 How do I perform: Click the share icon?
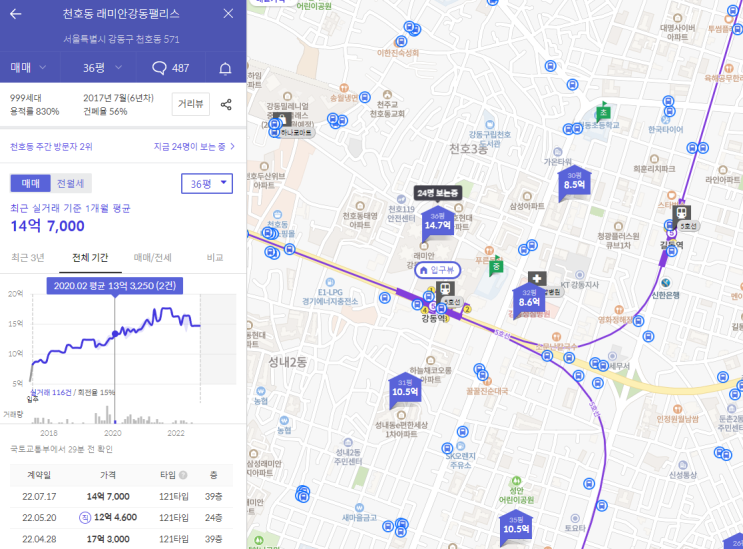(226, 104)
